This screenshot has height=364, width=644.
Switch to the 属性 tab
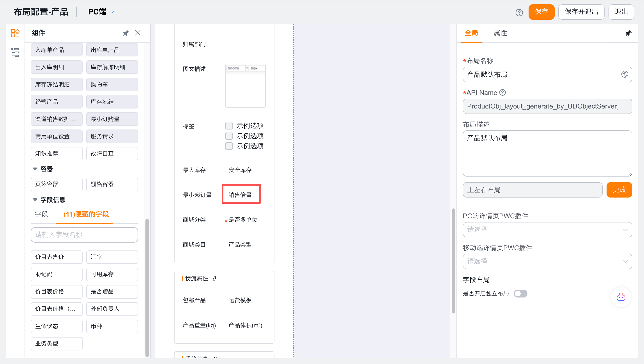click(x=500, y=33)
